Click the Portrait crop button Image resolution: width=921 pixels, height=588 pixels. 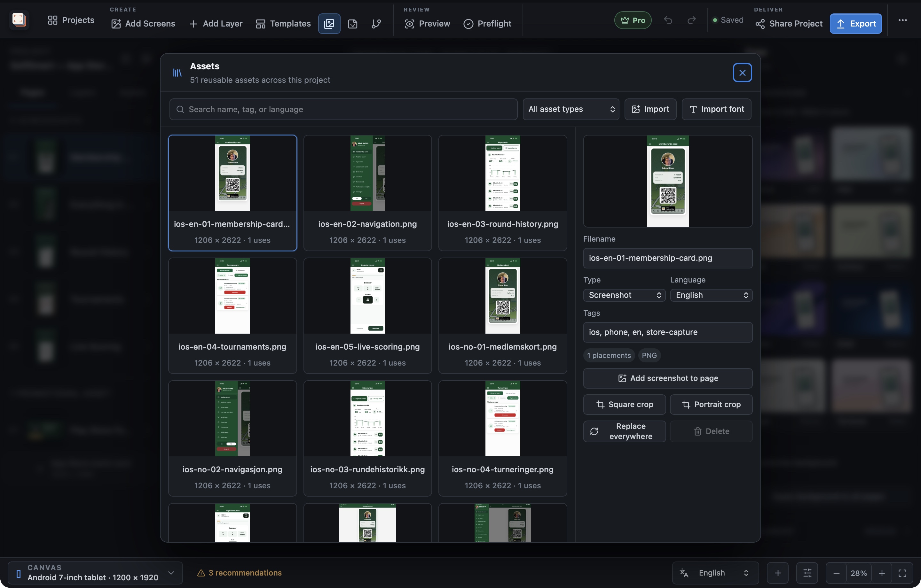[x=711, y=405]
